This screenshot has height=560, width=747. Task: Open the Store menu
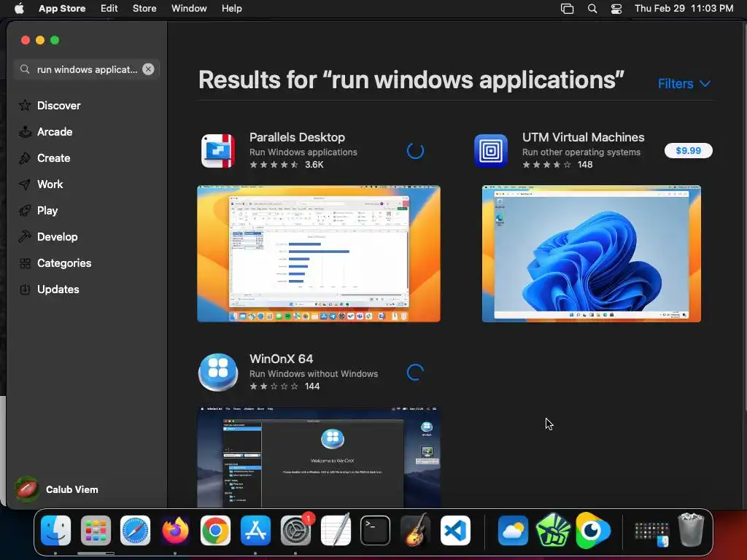[144, 9]
